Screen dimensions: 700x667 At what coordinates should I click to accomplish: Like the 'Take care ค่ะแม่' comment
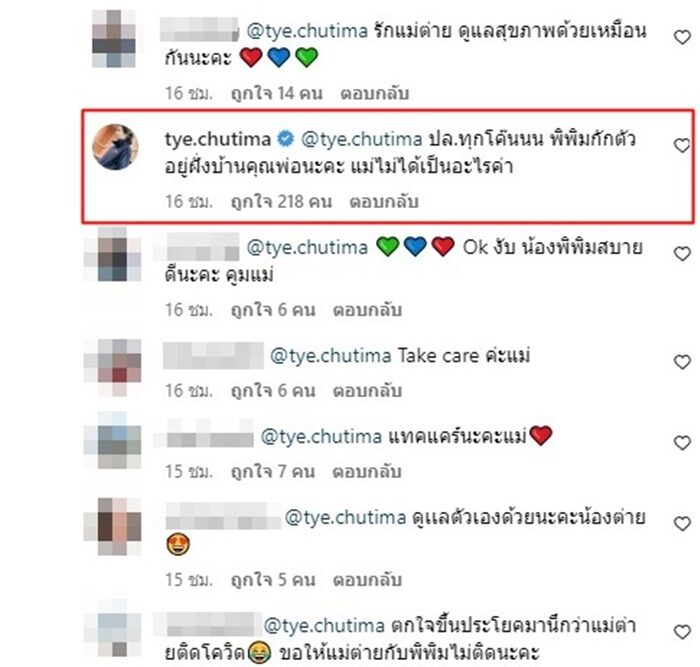[682, 362]
